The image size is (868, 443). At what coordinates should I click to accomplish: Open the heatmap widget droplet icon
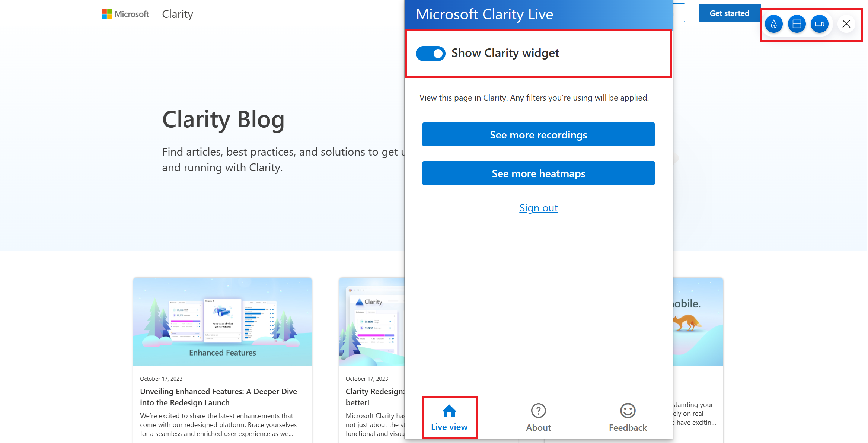coord(774,24)
